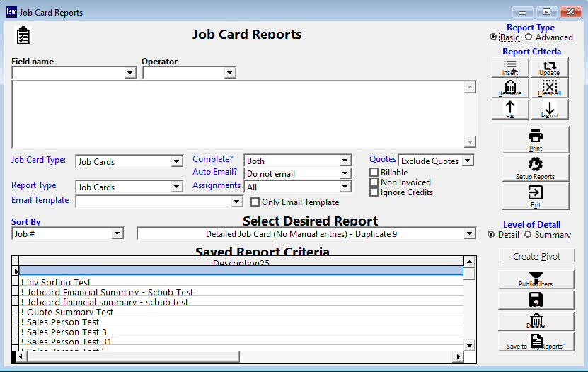The height and width of the screenshot is (372, 588).
Task: Expand the Field name dropdown
Action: click(x=129, y=73)
